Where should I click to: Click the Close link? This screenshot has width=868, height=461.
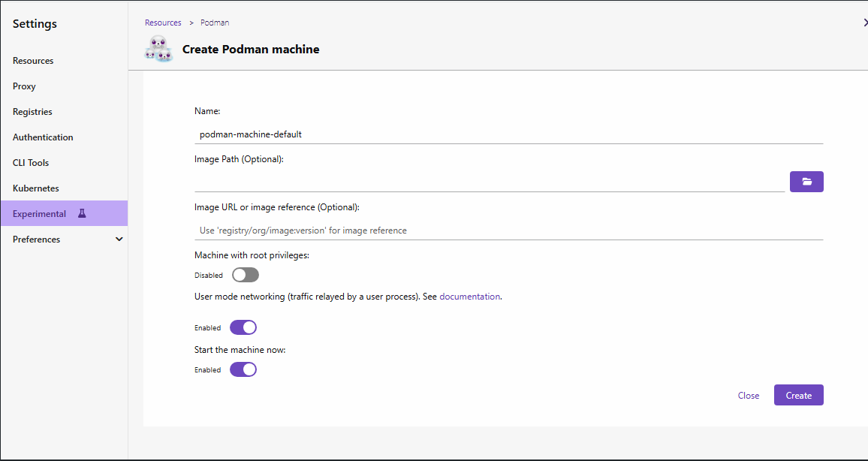point(749,396)
